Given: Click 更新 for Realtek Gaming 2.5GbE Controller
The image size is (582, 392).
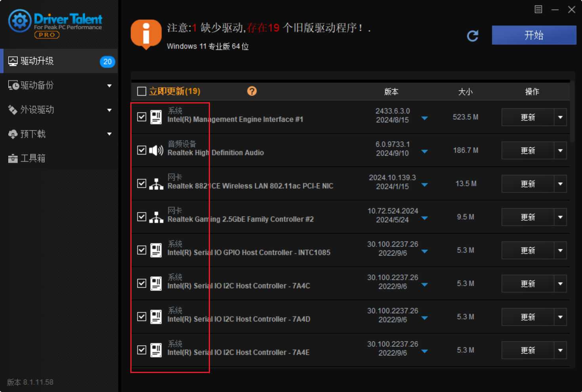Looking at the screenshot, I should click(x=528, y=217).
